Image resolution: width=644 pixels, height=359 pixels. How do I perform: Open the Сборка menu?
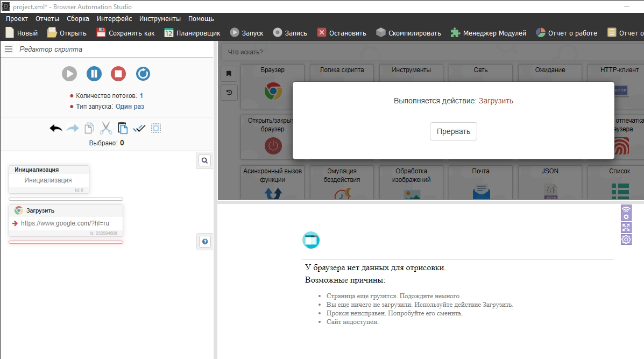pos(78,18)
